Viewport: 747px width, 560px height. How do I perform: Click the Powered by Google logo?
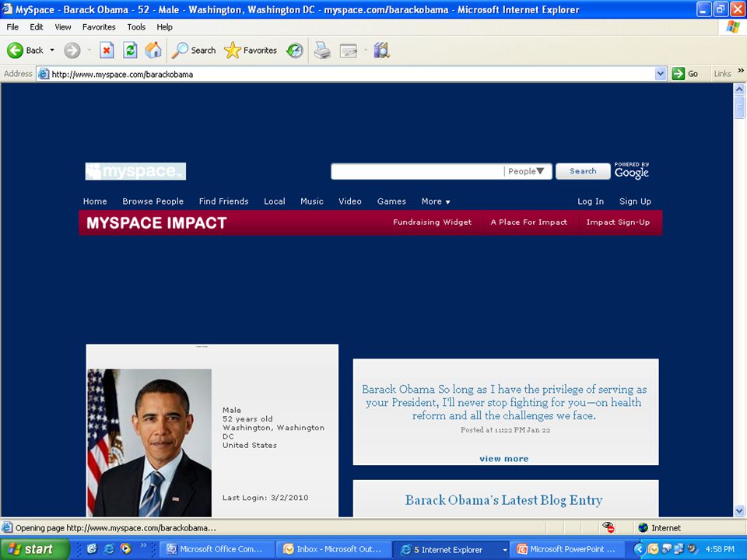632,170
